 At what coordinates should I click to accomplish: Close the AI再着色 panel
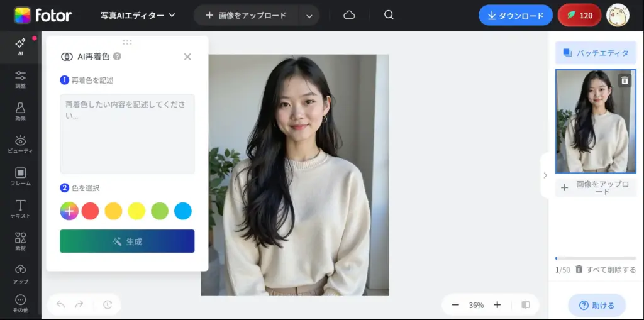pyautogui.click(x=187, y=57)
